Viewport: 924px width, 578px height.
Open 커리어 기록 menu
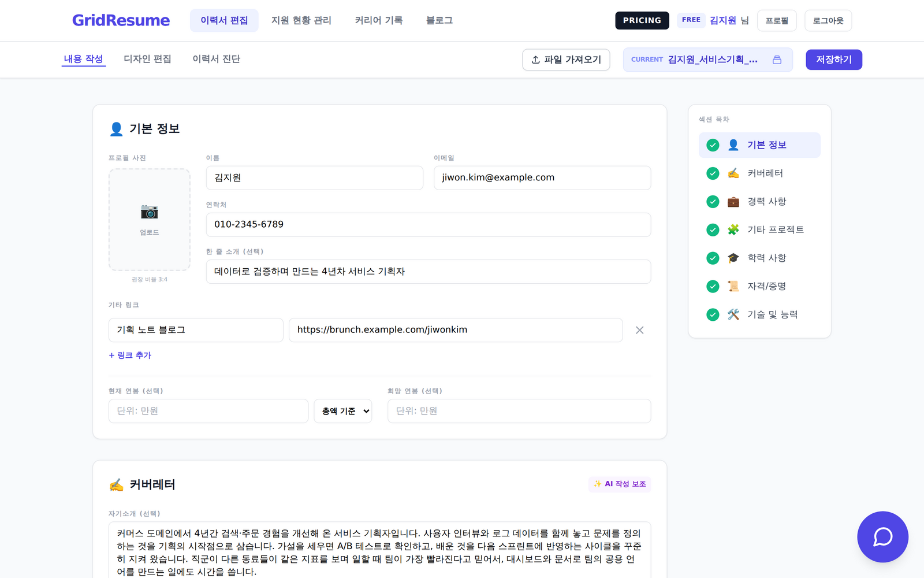[x=379, y=20]
